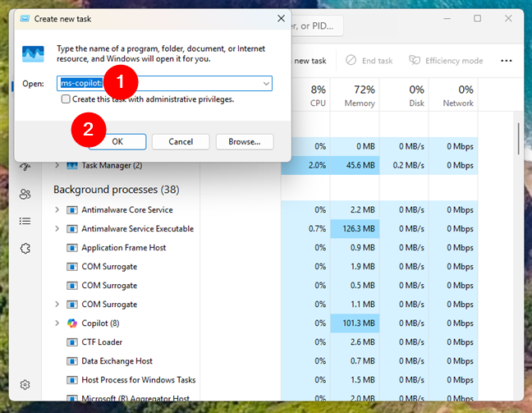Maximize the Task Manager window
Viewport: 532px width, 413px height.
point(477,18)
